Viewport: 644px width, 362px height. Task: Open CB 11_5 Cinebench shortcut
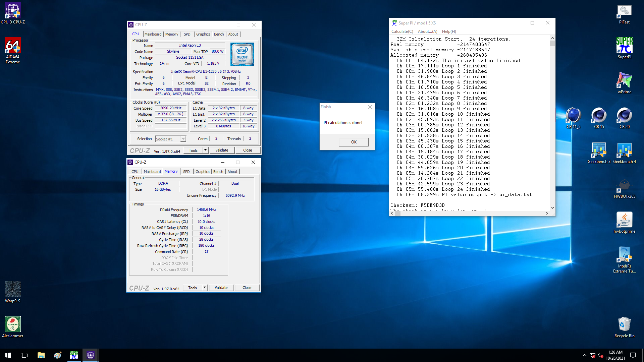573,118
